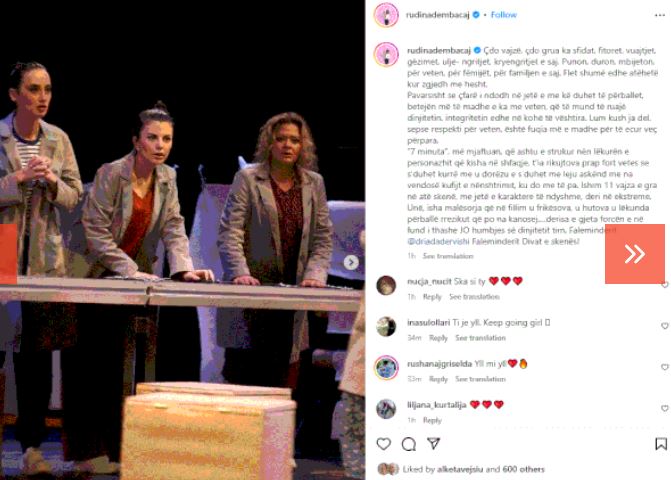See translation of inasulollari's comment
The image size is (671, 480).
point(480,338)
